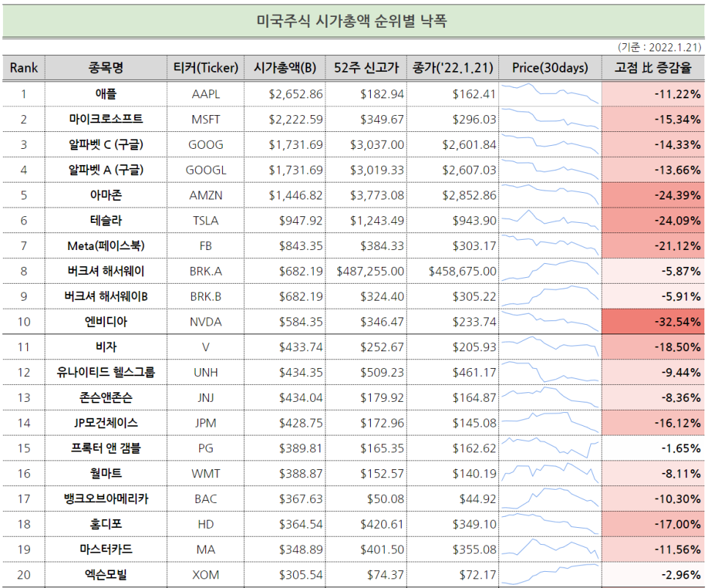Click the stock name '테슬라'
708x588 pixels.
(x=106, y=221)
